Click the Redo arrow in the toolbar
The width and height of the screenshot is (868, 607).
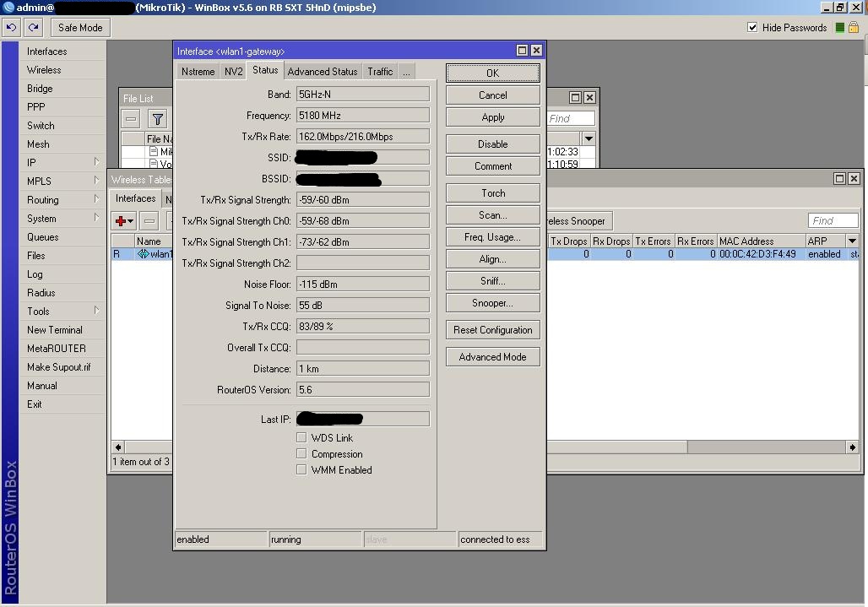(x=34, y=27)
